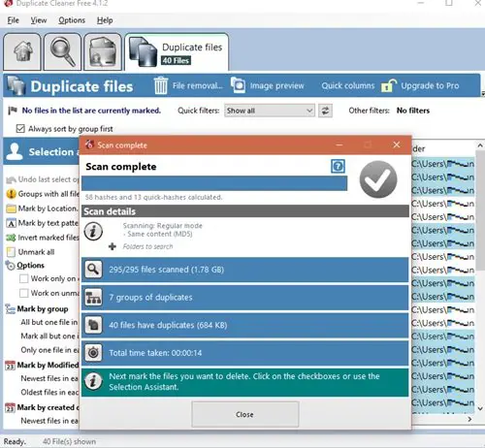Click the refresh filter icon button

[325, 111]
